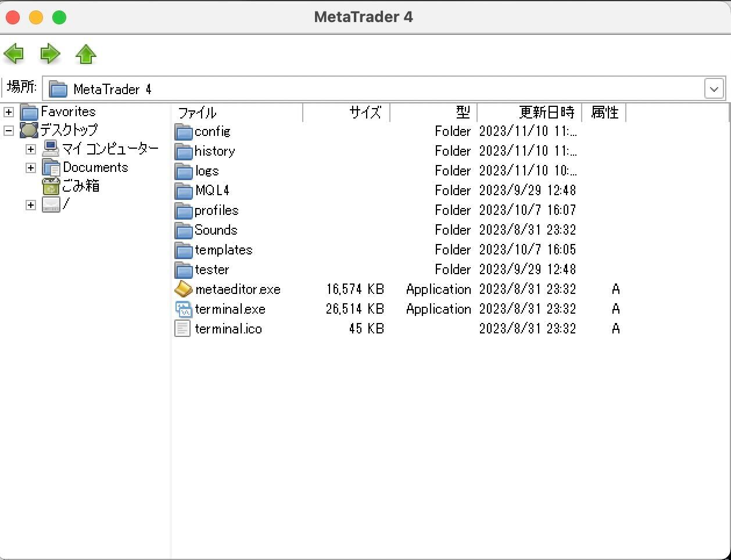
Task: Sort by the サイズ column header
Action: tap(346, 112)
